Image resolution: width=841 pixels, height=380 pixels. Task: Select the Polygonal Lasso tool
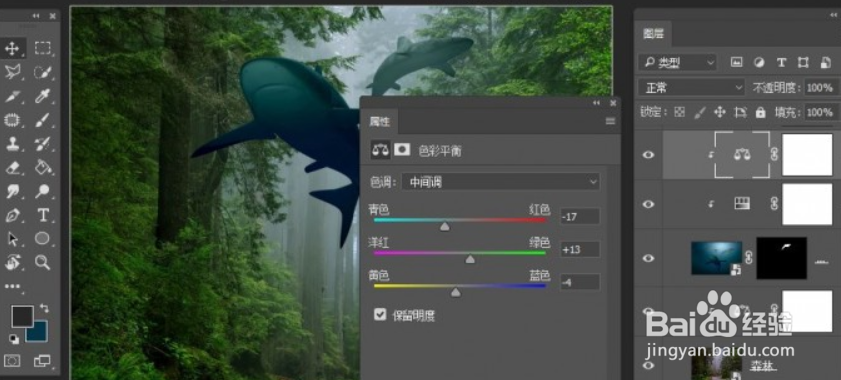pos(12,72)
